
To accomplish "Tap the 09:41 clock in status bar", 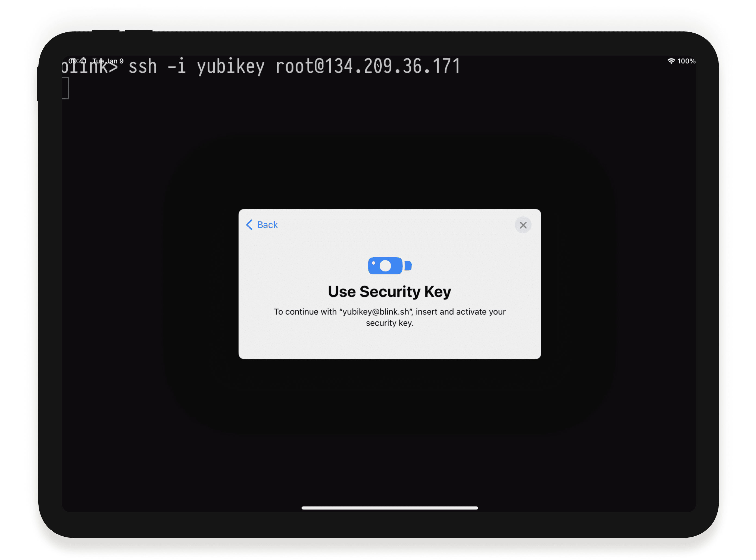I will 77,61.
